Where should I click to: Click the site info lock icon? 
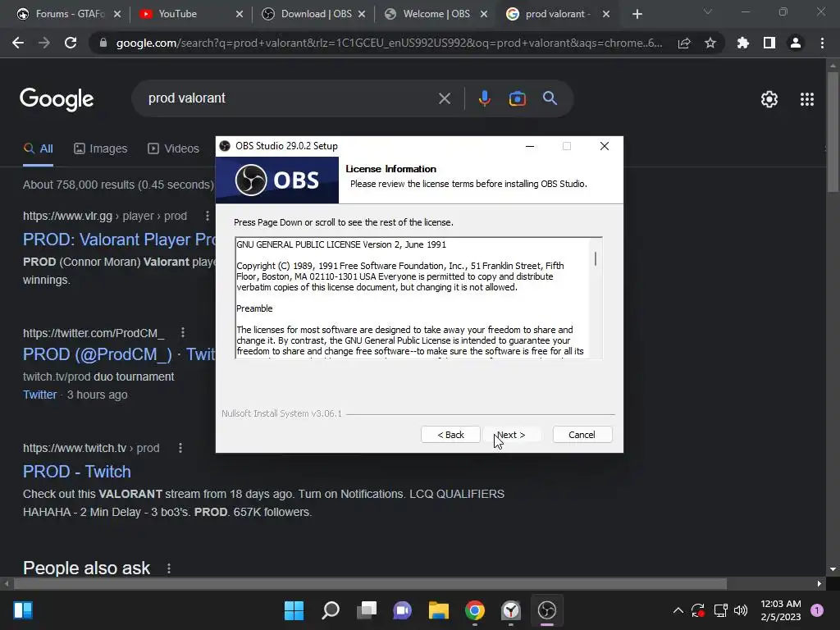103,43
